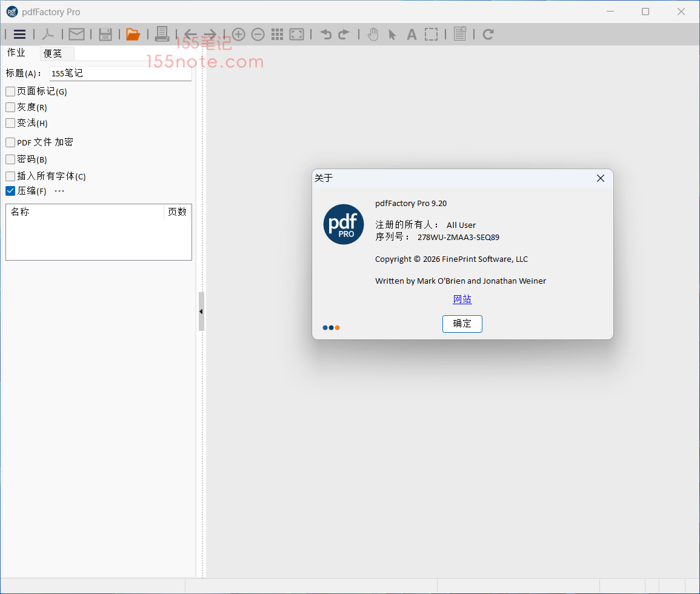This screenshot has width=700, height=594.
Task: Select the 作业 tab
Action: tap(16, 53)
